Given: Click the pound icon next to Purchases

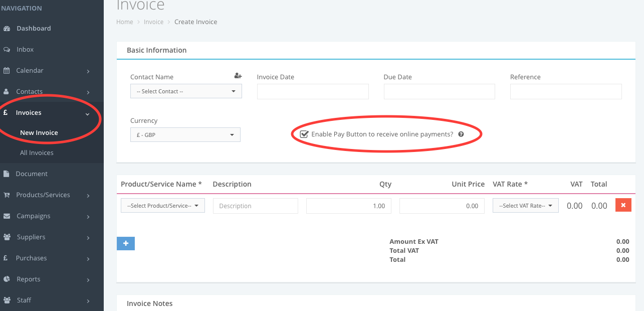Looking at the screenshot, I should click(6, 258).
